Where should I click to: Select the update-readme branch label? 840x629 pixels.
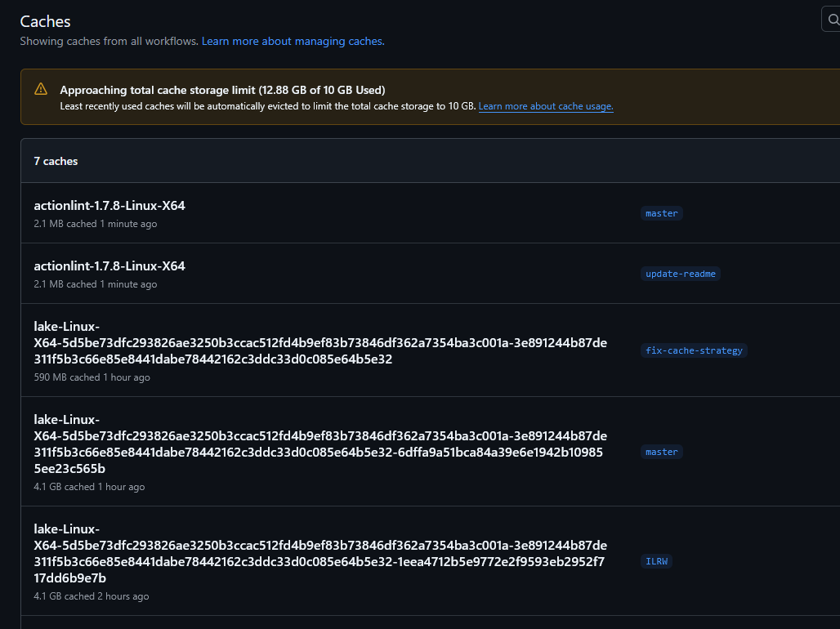(x=680, y=274)
